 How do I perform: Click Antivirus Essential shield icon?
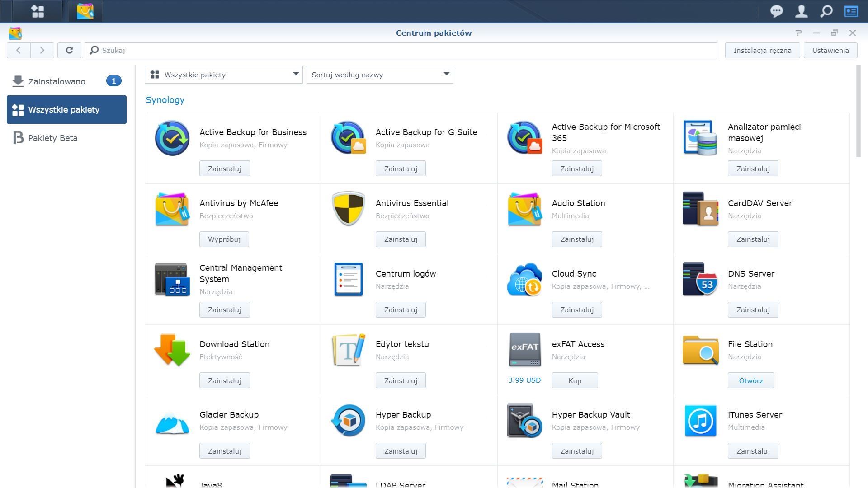tap(348, 209)
